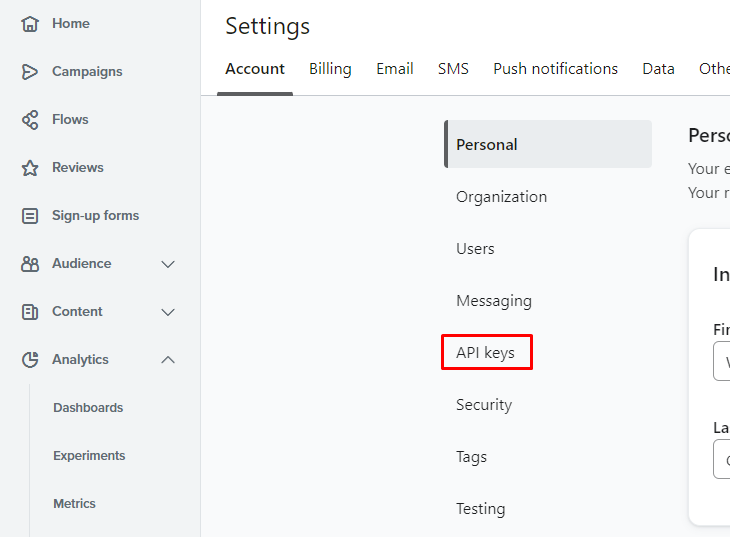This screenshot has width=730, height=537.
Task: Open the Testing settings section
Action: pos(480,509)
